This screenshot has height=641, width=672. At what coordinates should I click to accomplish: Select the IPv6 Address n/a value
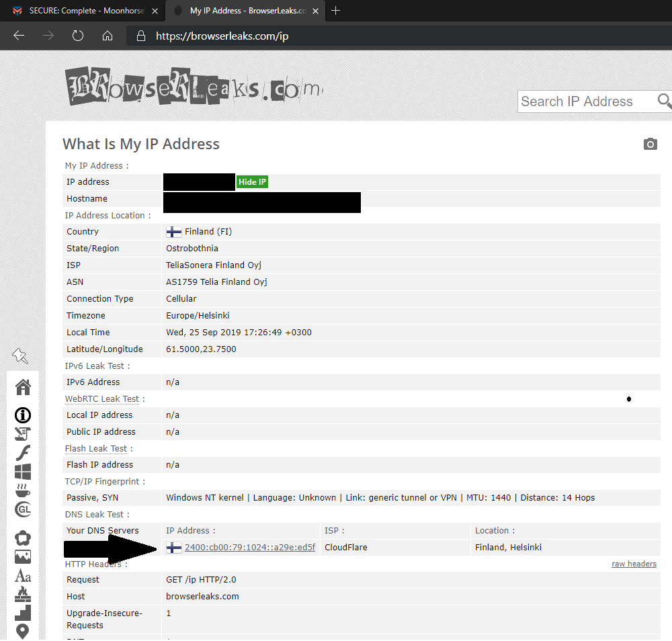173,382
